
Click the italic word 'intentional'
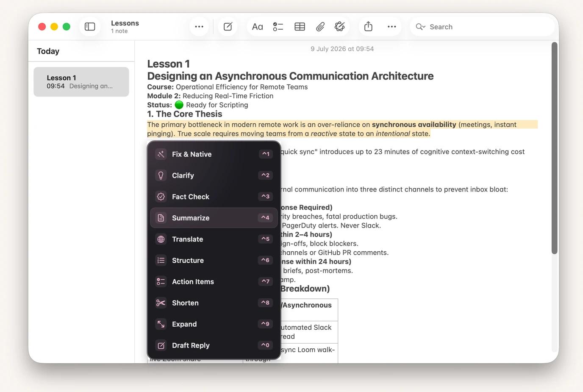point(393,133)
